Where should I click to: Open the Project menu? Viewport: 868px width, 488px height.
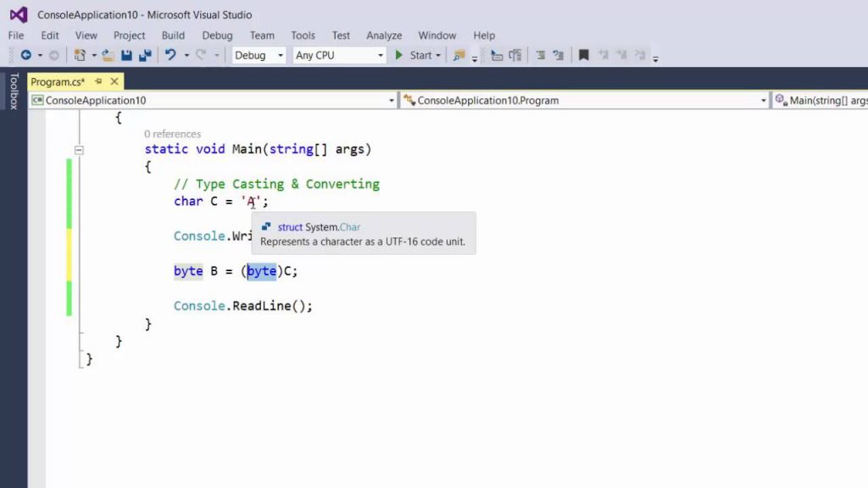[129, 36]
